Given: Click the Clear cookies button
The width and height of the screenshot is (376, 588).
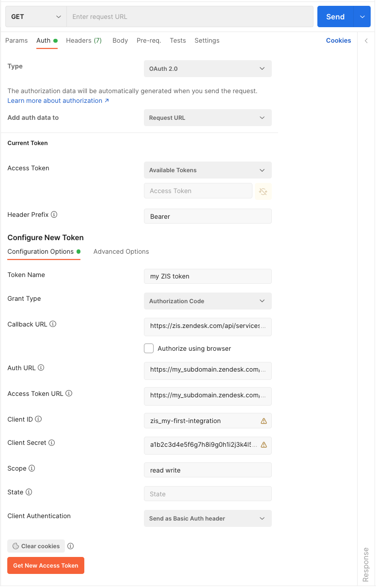Looking at the screenshot, I should [36, 546].
